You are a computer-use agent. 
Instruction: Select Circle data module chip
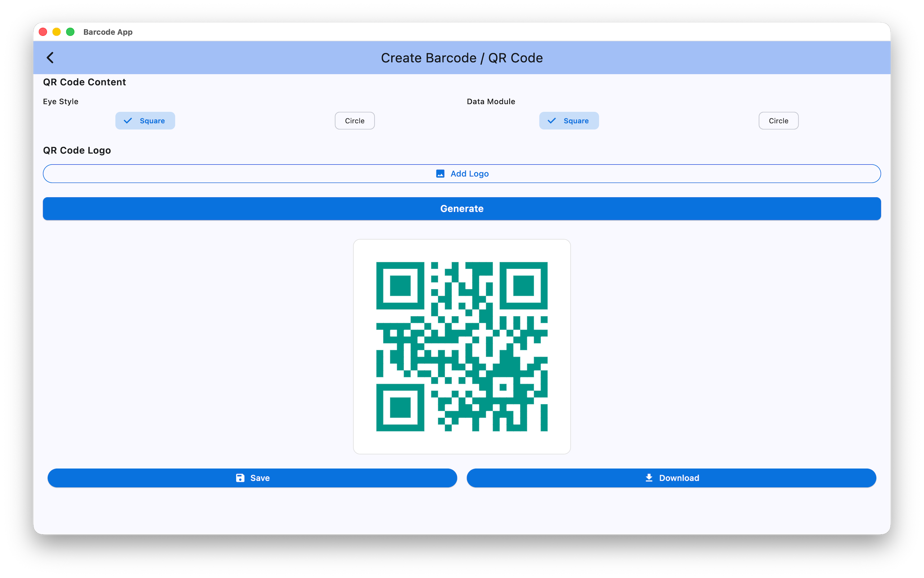coord(778,121)
